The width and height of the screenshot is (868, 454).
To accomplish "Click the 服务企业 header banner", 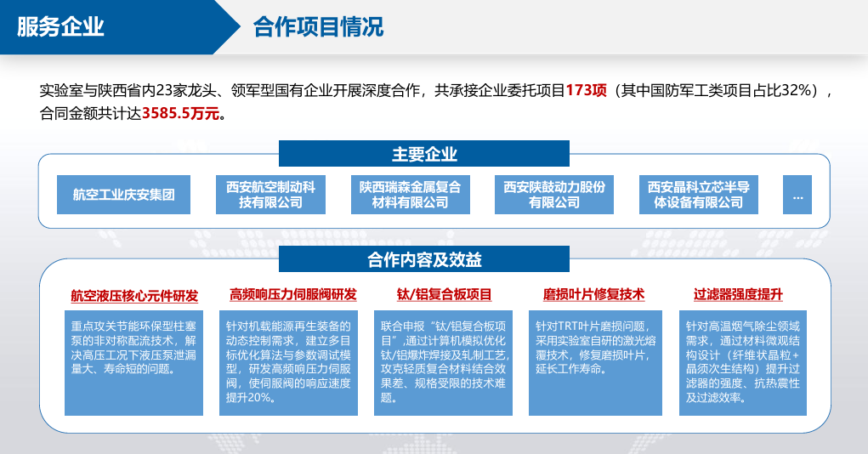I will 61,27.
